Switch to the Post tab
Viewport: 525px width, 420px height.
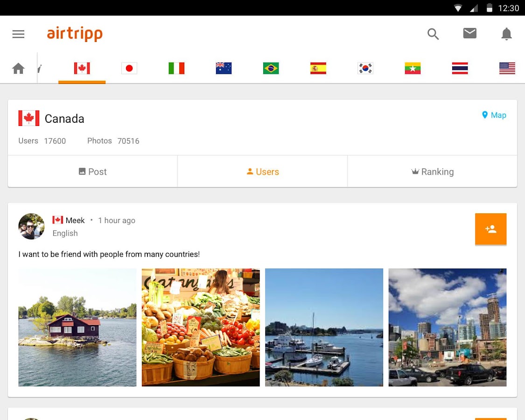point(92,171)
